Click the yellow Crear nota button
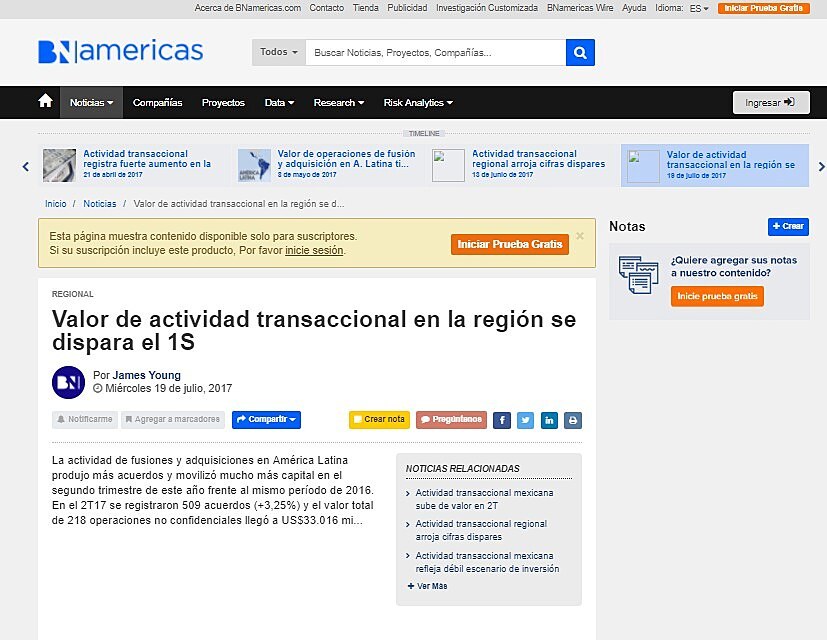The height and width of the screenshot is (640, 827). pos(379,419)
